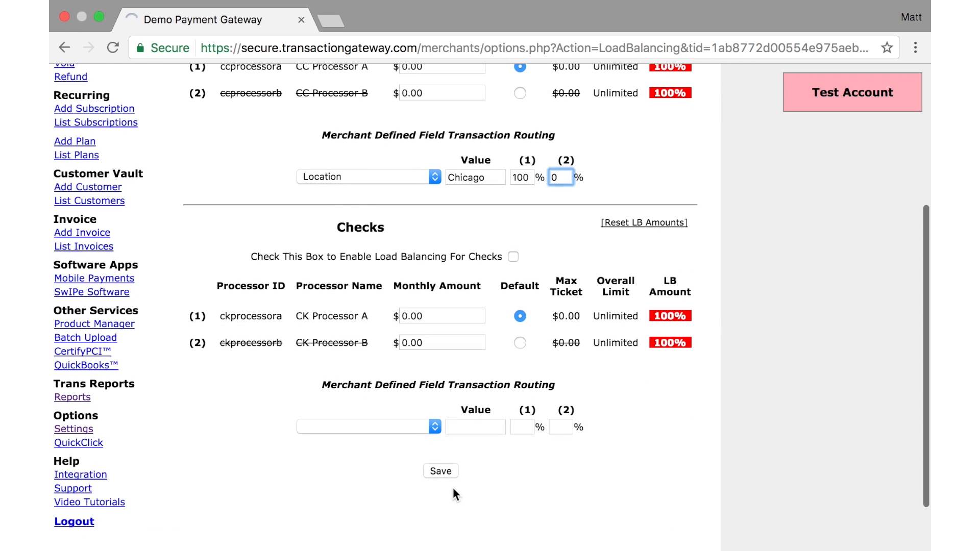Enable Load Balancing For Checks checkbox
This screenshot has width=980, height=551.
tap(513, 257)
